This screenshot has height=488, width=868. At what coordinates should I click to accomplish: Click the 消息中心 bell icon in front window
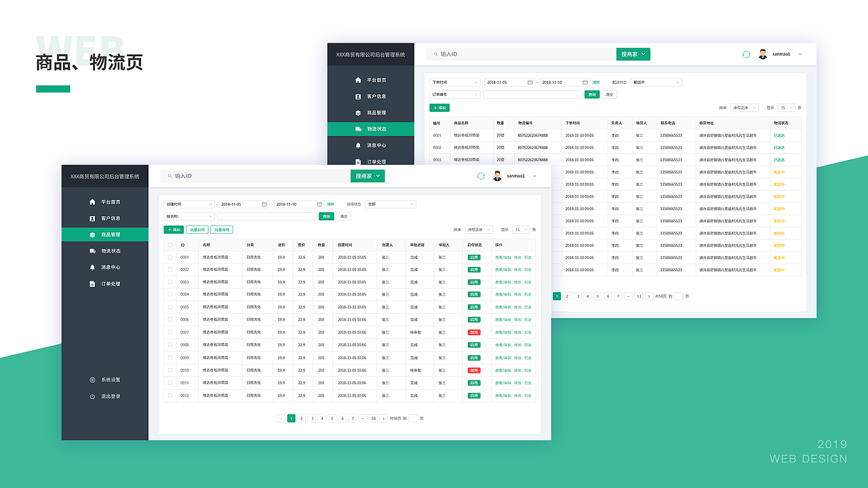[x=92, y=267]
